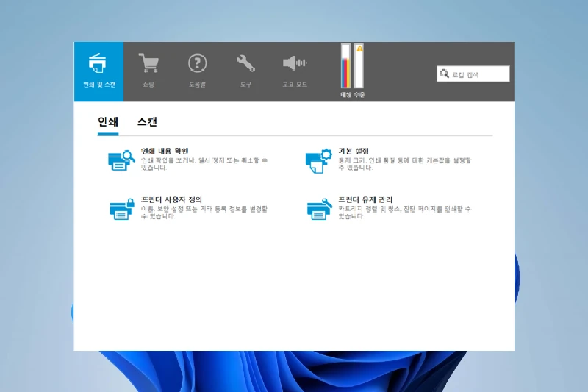Click the 예상 수준 ink level label
588x392 pixels.
coord(352,95)
